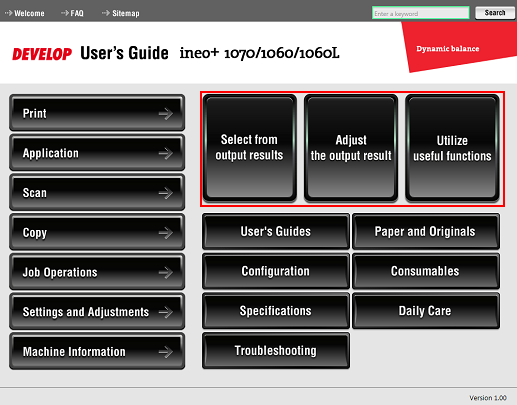Click the User's Guide title text

(124, 53)
